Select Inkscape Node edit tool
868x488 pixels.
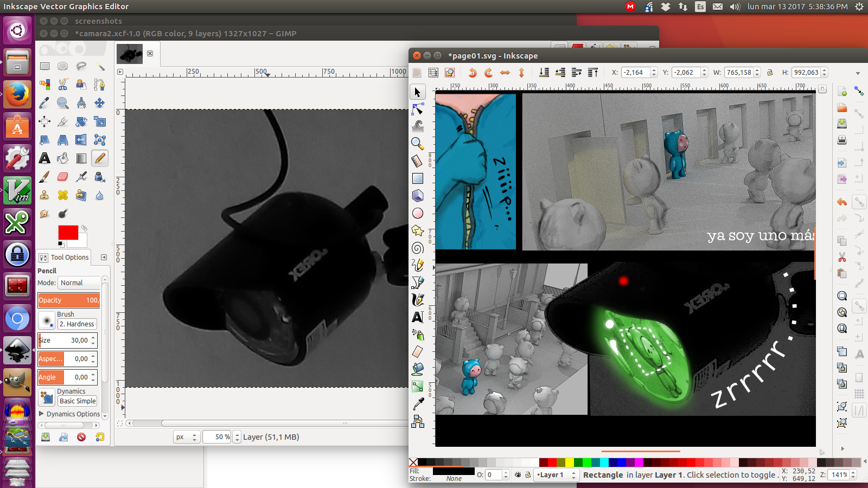[x=418, y=110]
